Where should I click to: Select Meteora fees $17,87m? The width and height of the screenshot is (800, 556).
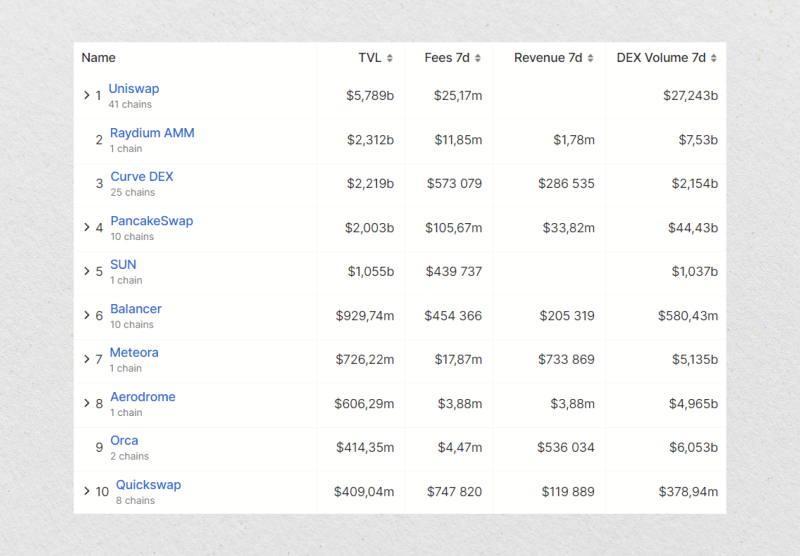pos(458,360)
